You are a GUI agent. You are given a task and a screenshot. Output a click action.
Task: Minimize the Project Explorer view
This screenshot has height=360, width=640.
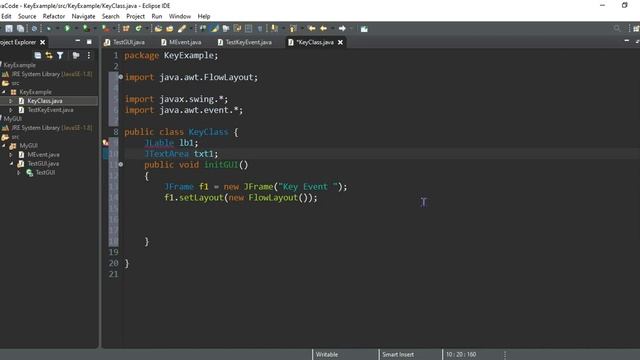(78, 42)
